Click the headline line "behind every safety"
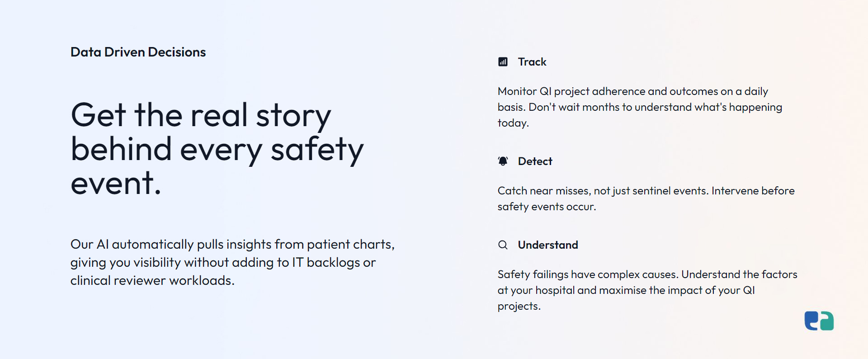Screen dimensions: 868x359 217,150
